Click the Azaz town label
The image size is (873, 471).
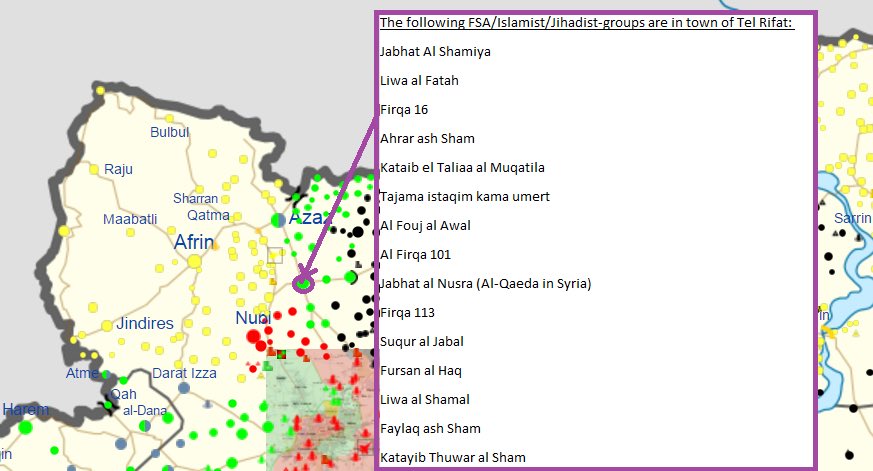click(x=310, y=217)
